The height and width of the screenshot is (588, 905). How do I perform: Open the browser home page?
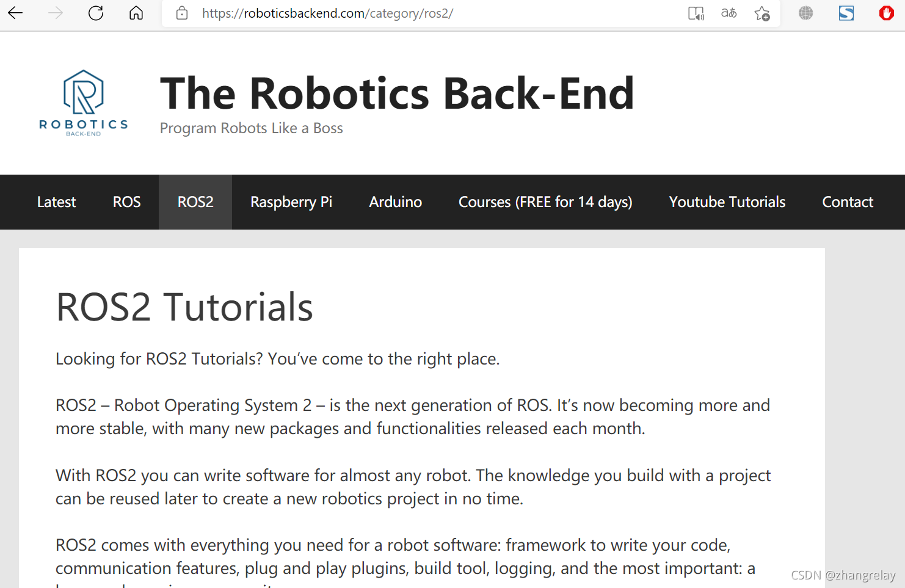coord(136,13)
